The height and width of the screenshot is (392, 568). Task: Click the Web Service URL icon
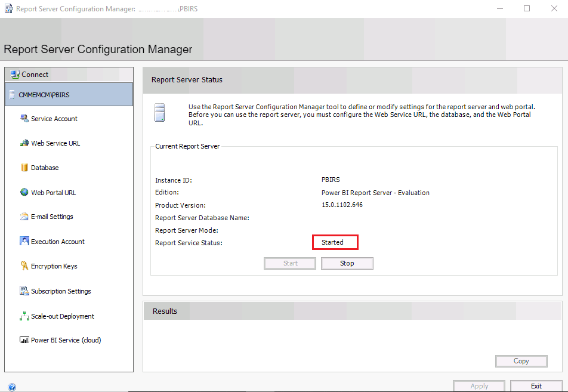[24, 143]
